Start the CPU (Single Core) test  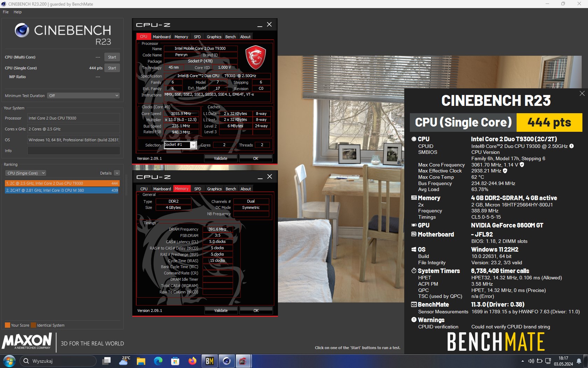(112, 68)
